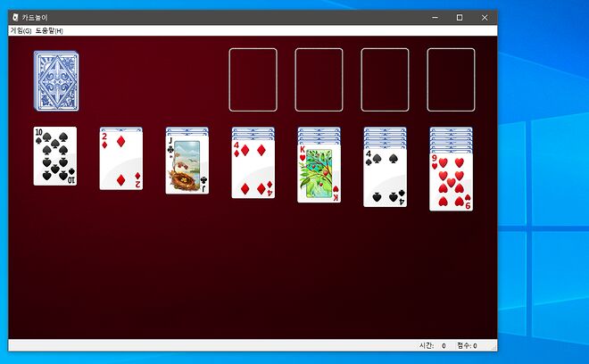The image size is (589, 364).
Task: Click the 카드놀이 title bar app icon
Action: (15, 17)
